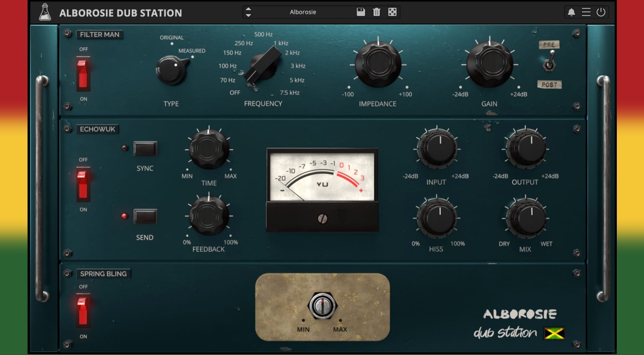
Task: Click the Spring Bling MIN/MAX knob
Action: pyautogui.click(x=322, y=307)
